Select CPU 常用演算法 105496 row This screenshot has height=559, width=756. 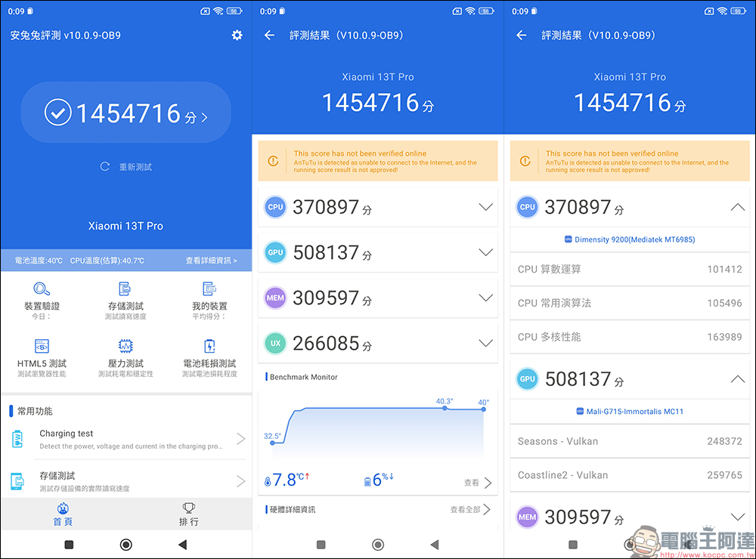click(x=630, y=303)
